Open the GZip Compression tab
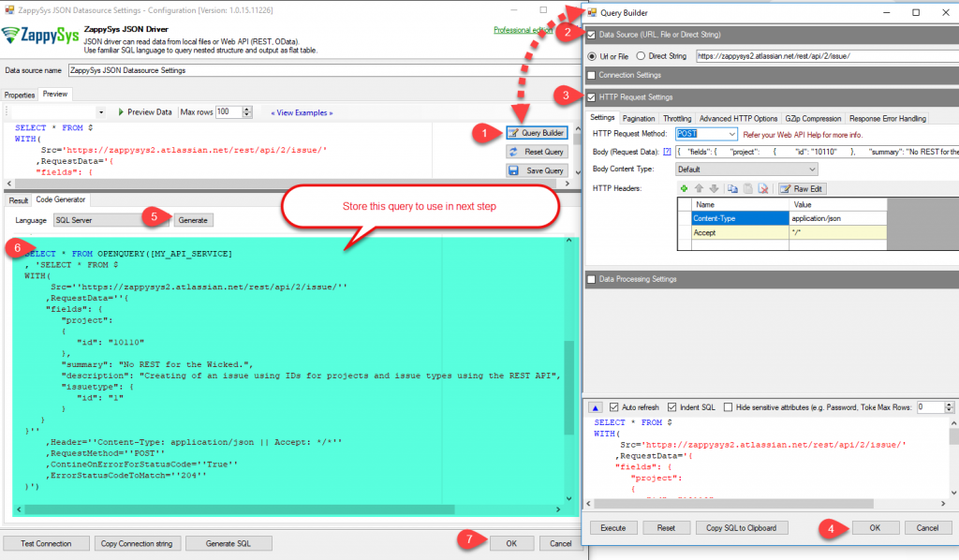Image resolution: width=959 pixels, height=560 pixels. click(x=813, y=119)
